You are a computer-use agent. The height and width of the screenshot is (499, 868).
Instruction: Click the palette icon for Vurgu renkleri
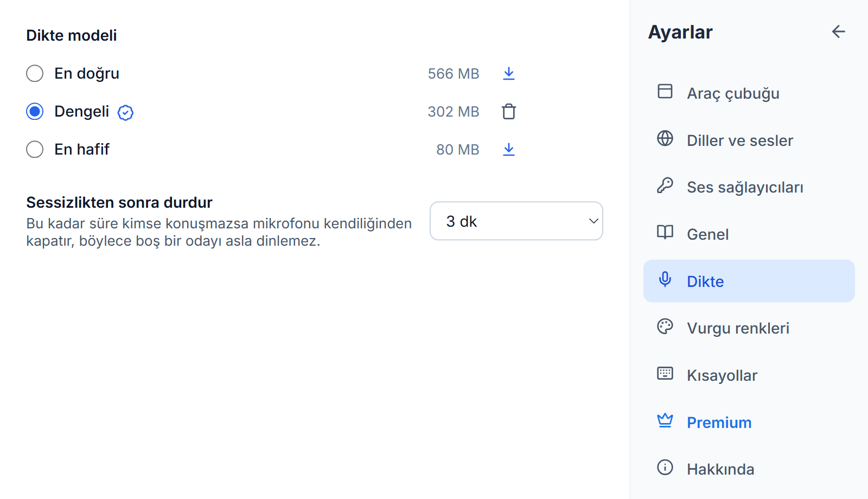(x=665, y=326)
